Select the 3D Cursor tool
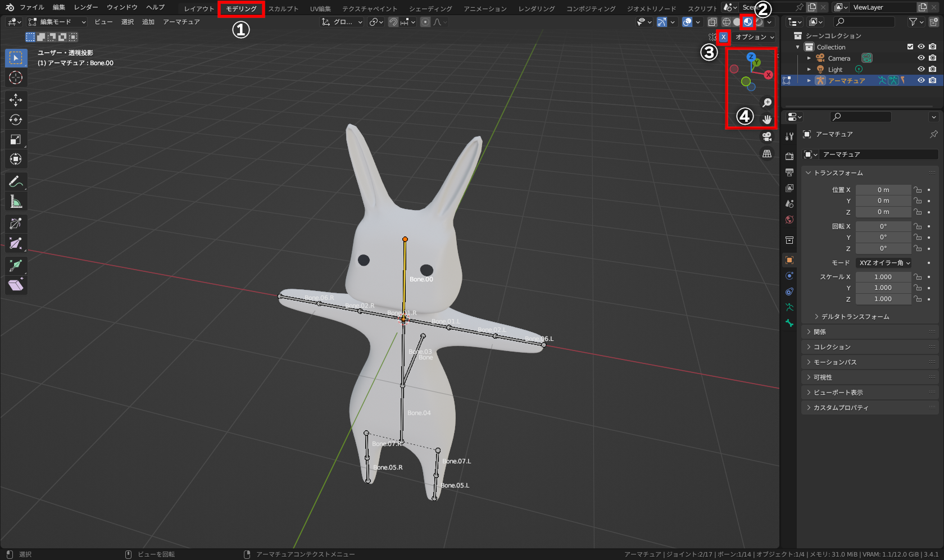 pos(16,78)
